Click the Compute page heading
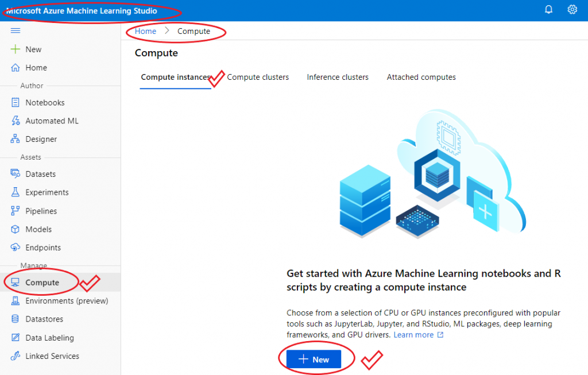This screenshot has height=375, width=588. click(x=156, y=53)
